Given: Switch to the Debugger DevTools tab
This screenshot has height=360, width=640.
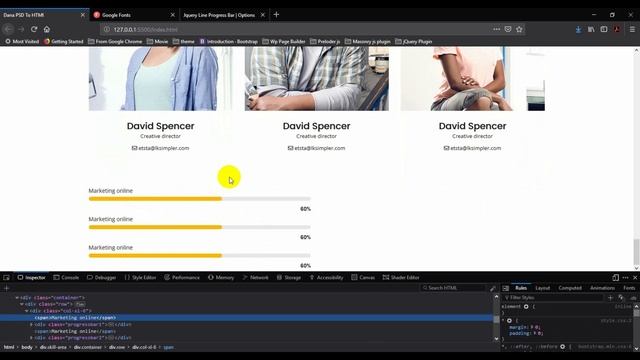Looking at the screenshot, I should coord(102,278).
